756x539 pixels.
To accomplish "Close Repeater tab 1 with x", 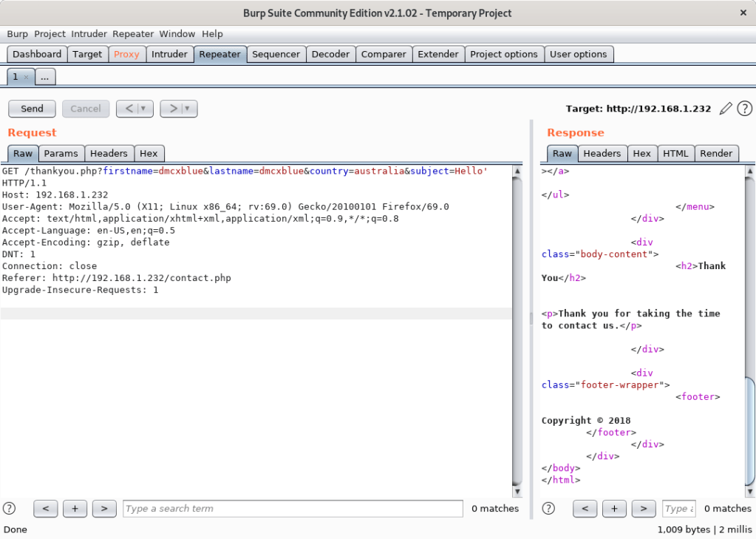I will tap(26, 77).
